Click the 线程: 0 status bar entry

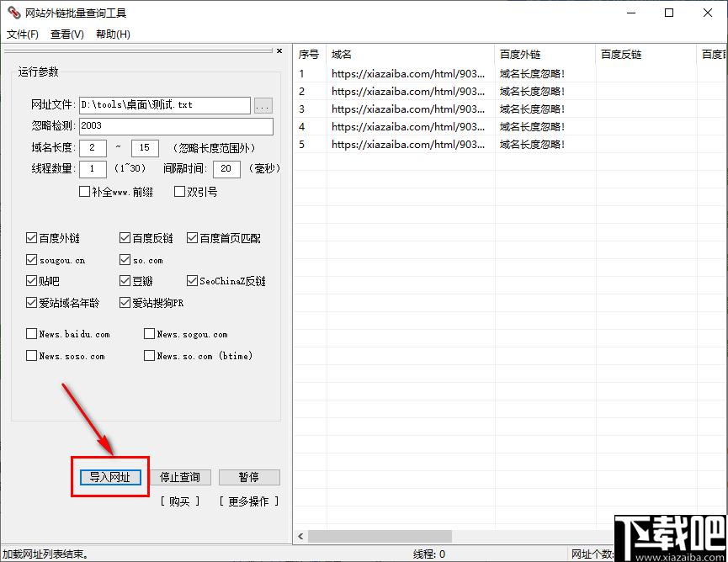coord(429,554)
